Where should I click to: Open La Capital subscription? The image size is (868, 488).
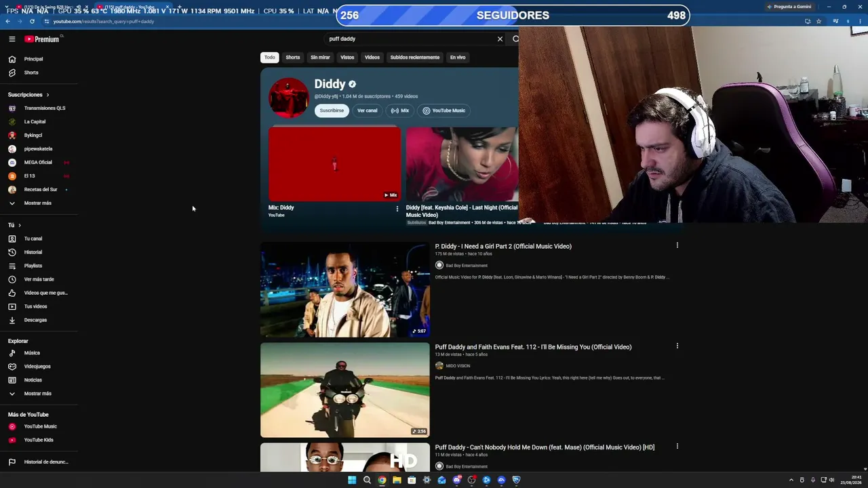pyautogui.click(x=35, y=122)
